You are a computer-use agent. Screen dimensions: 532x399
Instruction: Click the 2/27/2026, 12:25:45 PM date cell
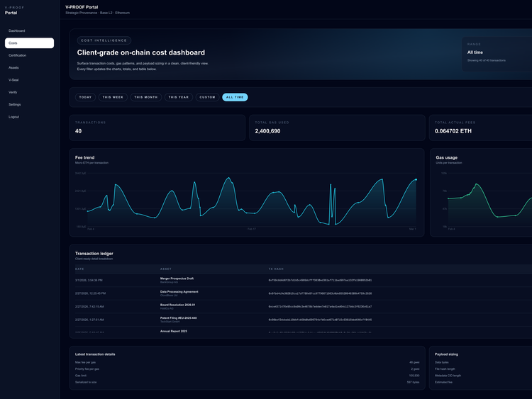click(x=90, y=293)
